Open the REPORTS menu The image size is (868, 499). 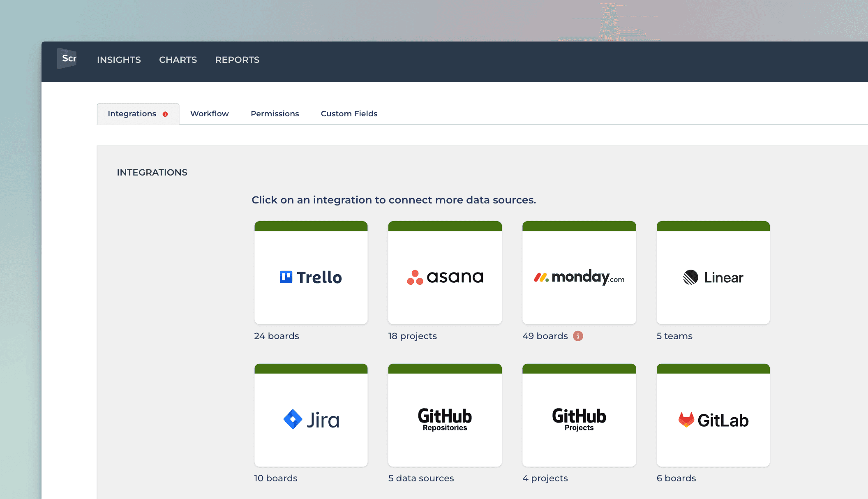[x=237, y=60]
